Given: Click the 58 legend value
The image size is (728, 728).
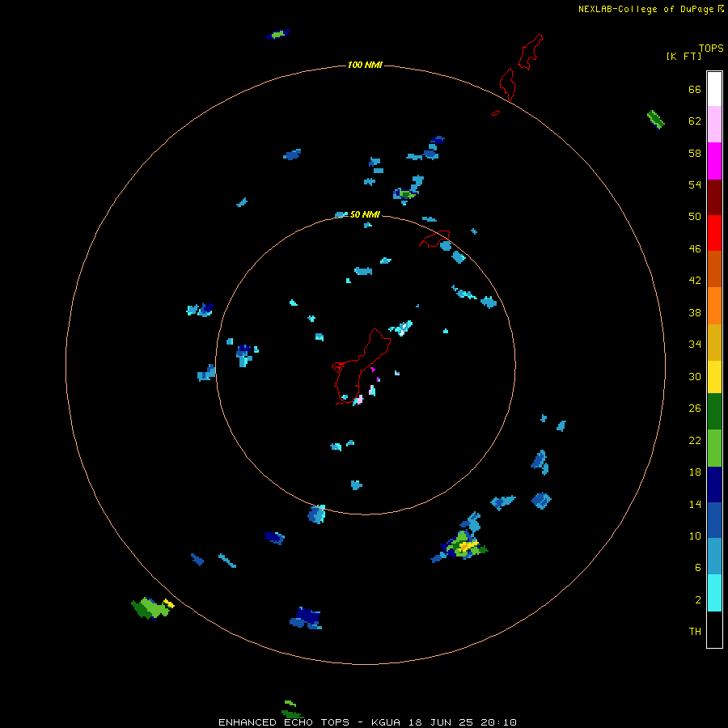Looking at the screenshot, I should (695, 153).
